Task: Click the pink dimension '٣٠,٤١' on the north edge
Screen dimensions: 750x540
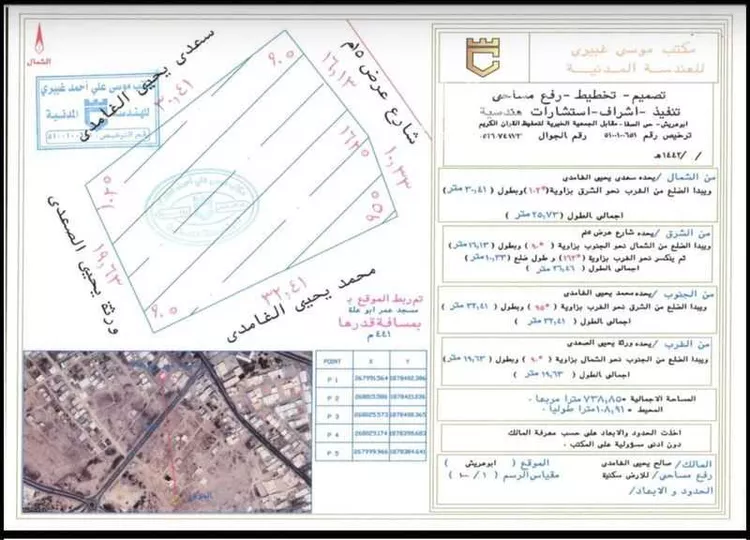Action: pos(175,95)
